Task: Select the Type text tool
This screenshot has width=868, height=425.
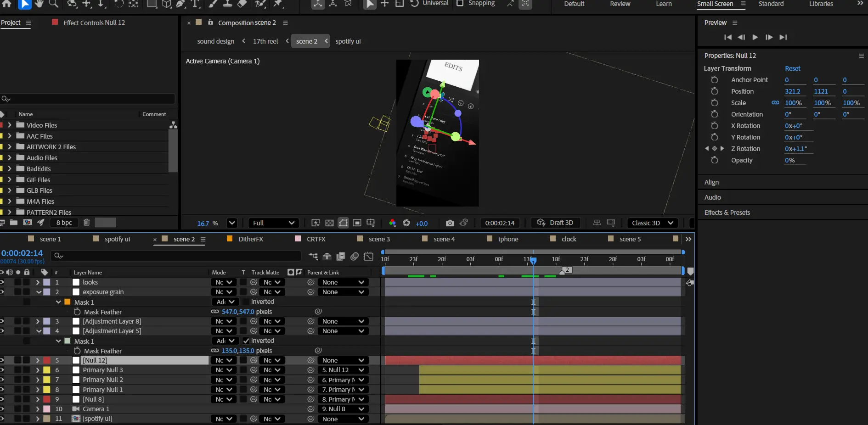Action: [x=196, y=4]
